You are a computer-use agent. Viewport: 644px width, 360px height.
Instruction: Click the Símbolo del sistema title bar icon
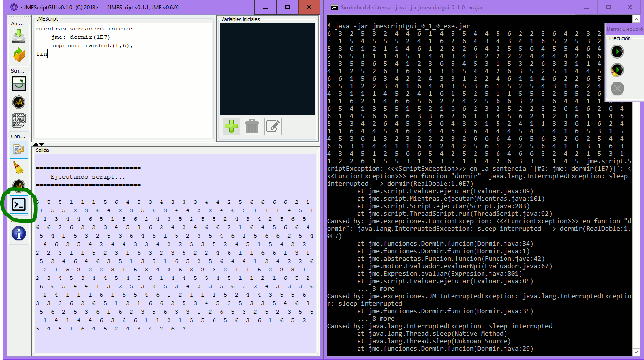(x=335, y=7)
